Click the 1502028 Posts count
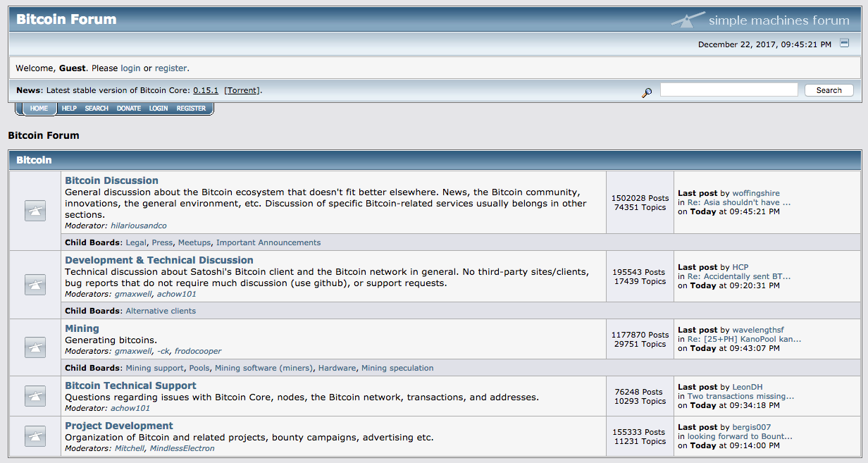Screen dimensions: 868x463 640,198
